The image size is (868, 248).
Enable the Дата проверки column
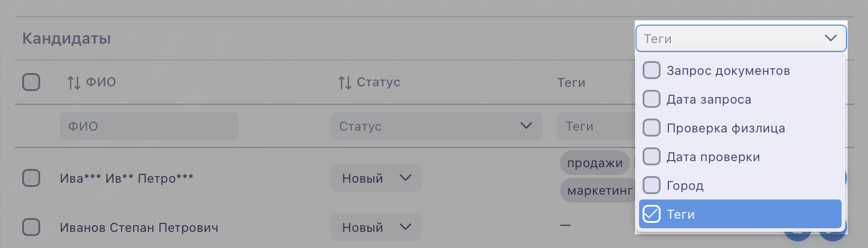tap(652, 156)
